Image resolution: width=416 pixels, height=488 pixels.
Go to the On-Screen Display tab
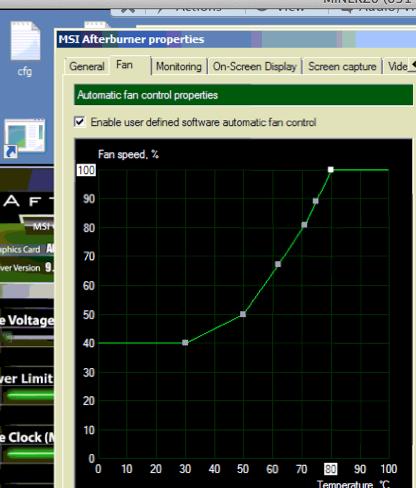coord(254,67)
